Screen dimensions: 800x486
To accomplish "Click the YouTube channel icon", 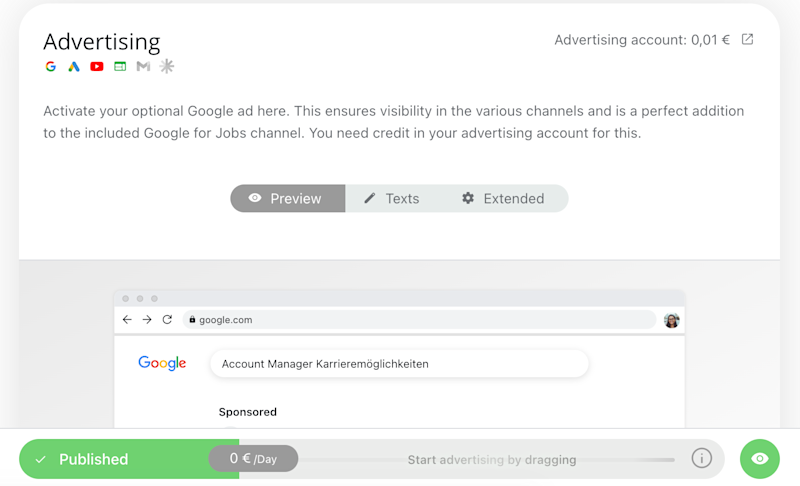I will click(96, 66).
